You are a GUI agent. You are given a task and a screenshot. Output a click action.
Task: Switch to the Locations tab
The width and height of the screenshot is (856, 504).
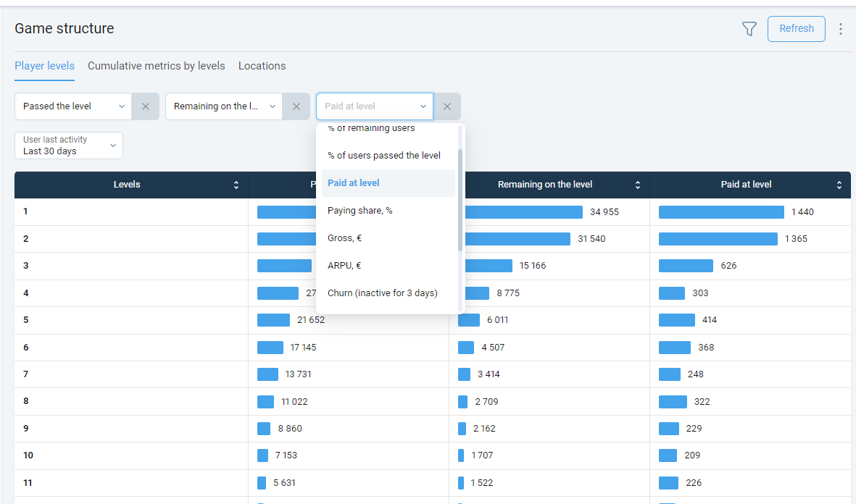[262, 66]
